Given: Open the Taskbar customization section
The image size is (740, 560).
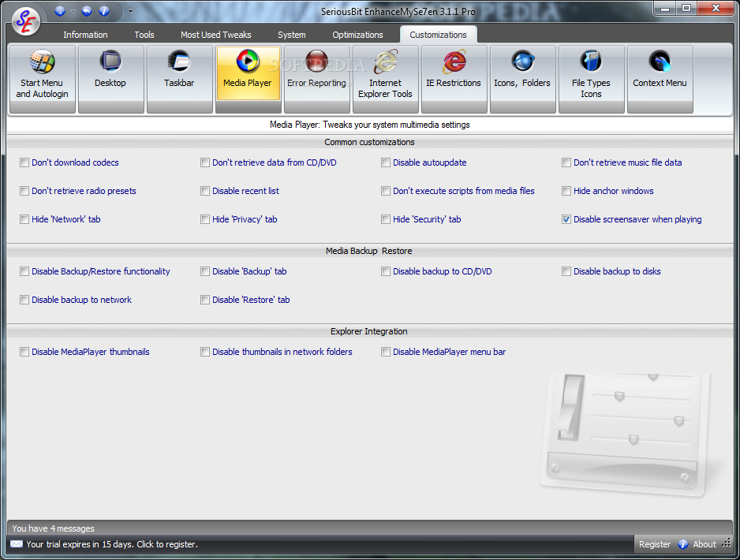Looking at the screenshot, I should tap(179, 79).
